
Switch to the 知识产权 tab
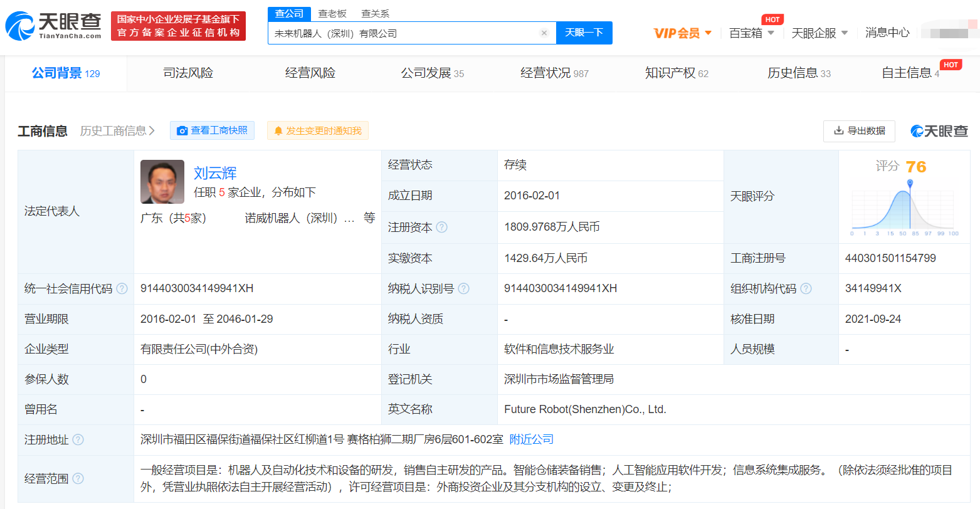point(677,73)
